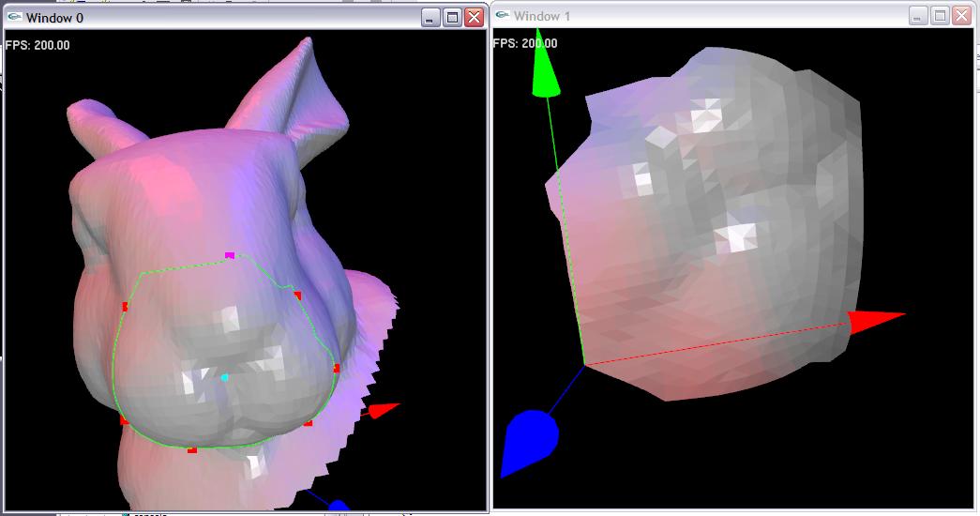Click 'FPS: 200.00' readout in Window 1

[525, 43]
